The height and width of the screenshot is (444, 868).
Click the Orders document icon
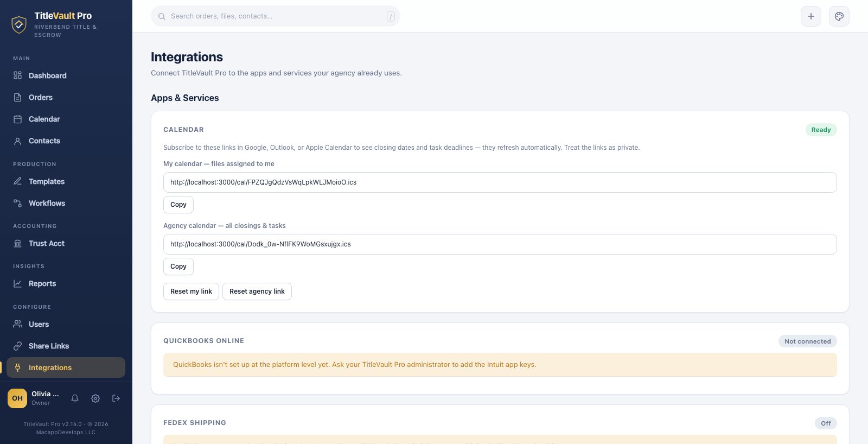tap(18, 97)
